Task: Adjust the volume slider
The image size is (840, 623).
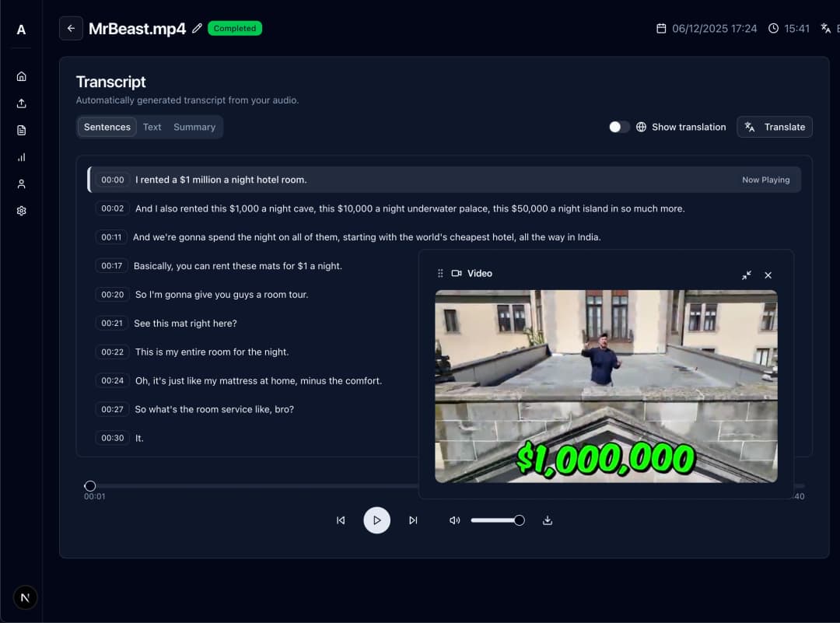Action: [x=497, y=520]
